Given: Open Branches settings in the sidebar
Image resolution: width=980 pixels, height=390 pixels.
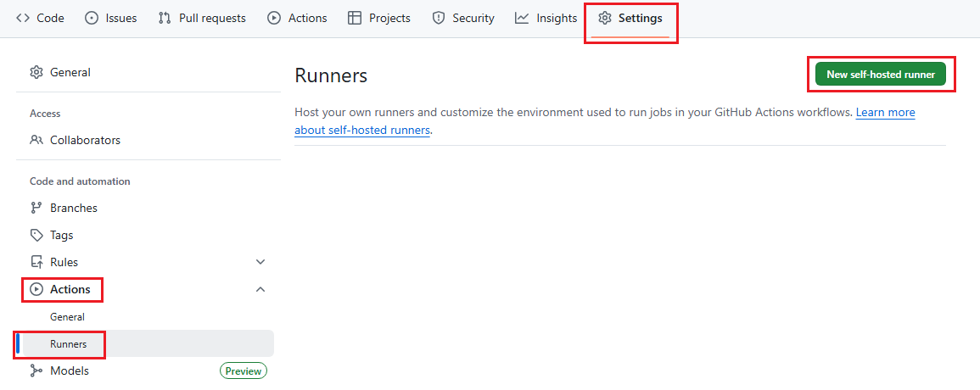Looking at the screenshot, I should click(74, 208).
